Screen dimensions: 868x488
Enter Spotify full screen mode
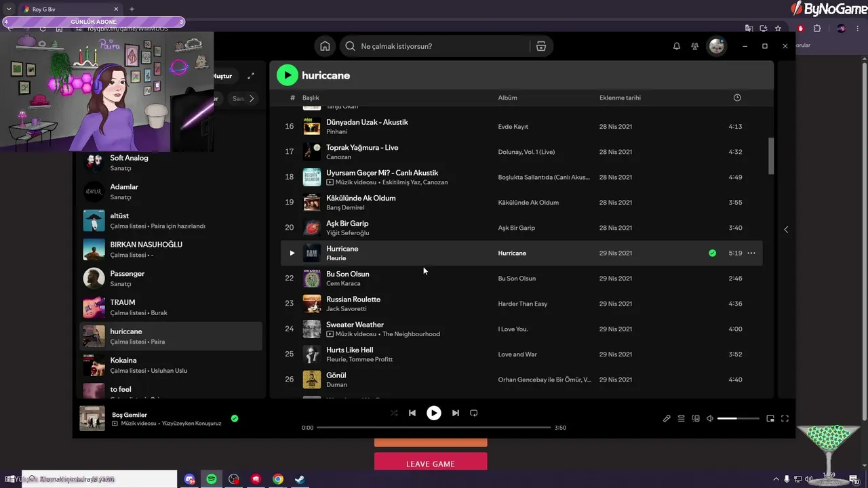point(785,418)
